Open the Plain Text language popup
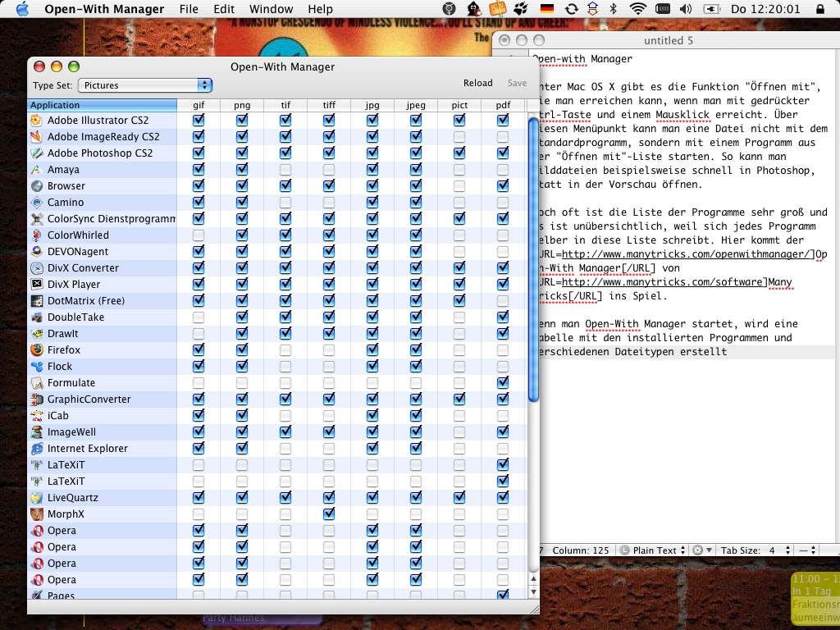This screenshot has width=840, height=630. [652, 550]
